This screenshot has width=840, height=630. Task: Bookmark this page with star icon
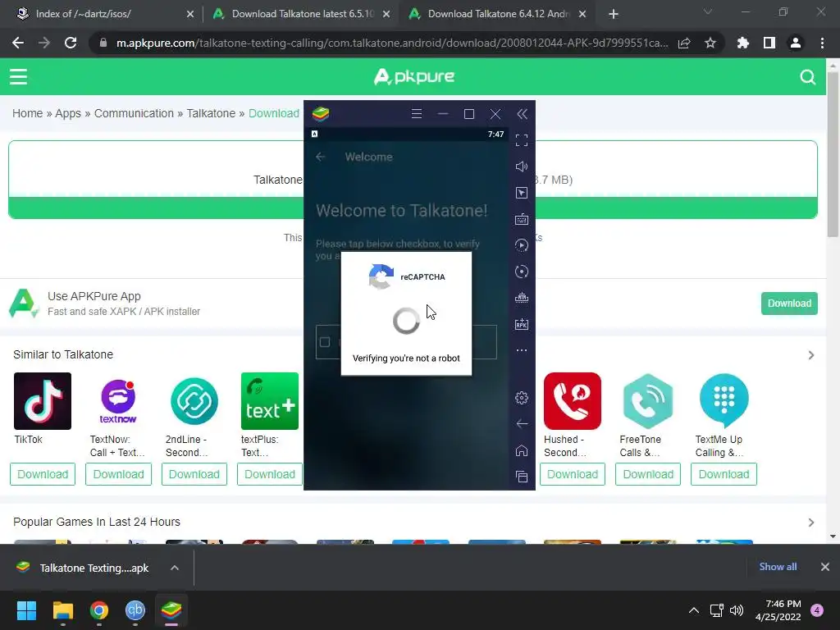pos(710,43)
